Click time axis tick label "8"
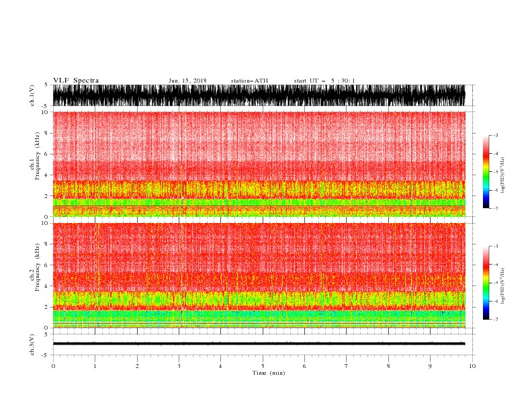Viewport: 532px width, 411px height. [x=388, y=366]
